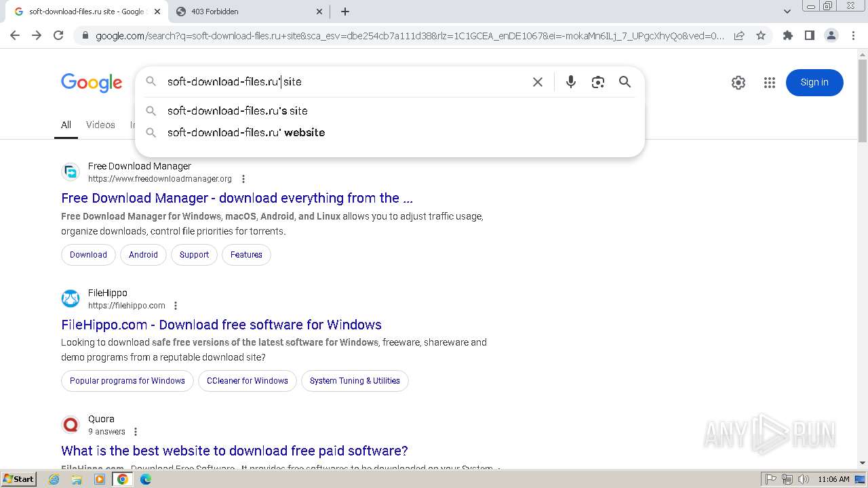Share this page from address bar
868x488 pixels.
click(739, 36)
